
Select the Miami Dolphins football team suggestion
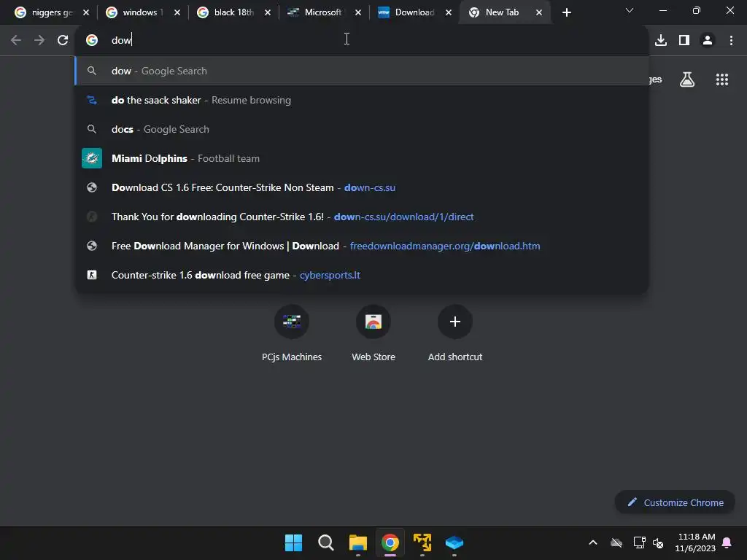362,158
